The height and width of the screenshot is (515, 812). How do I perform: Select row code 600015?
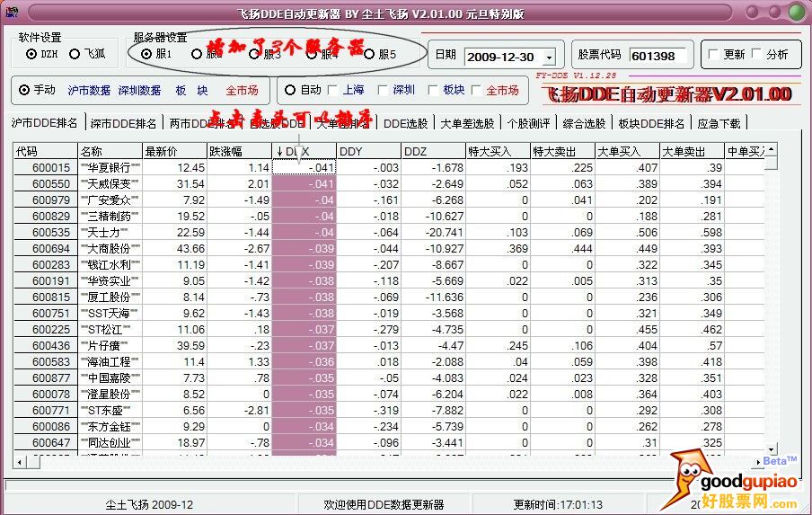[46, 168]
